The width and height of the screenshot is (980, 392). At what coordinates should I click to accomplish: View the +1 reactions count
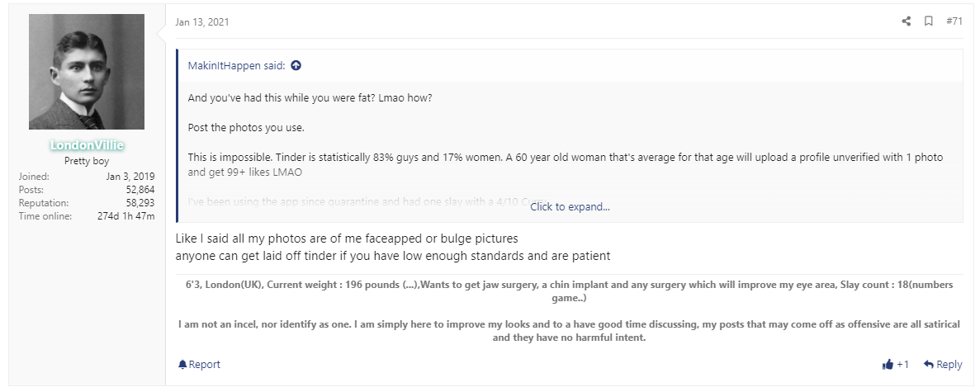point(902,365)
